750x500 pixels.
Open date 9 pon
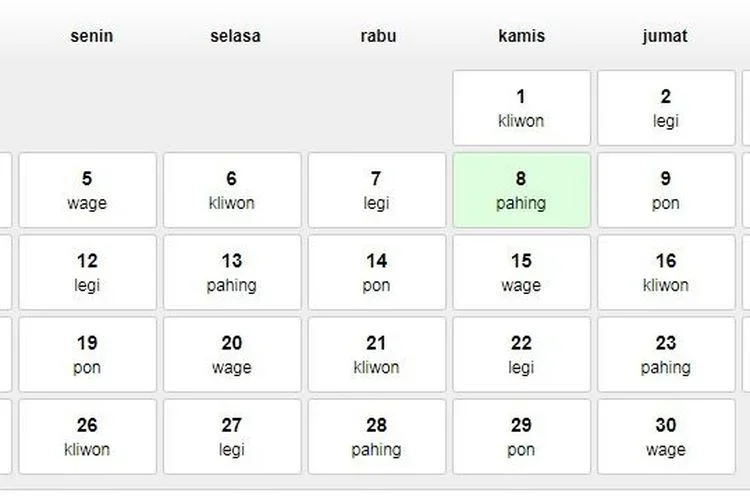[666, 190]
